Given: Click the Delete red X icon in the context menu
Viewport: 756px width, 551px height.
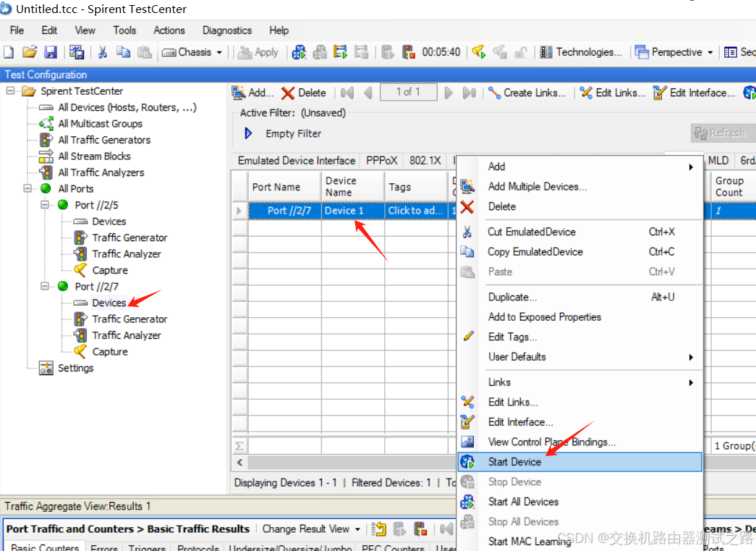Looking at the screenshot, I should 467,207.
